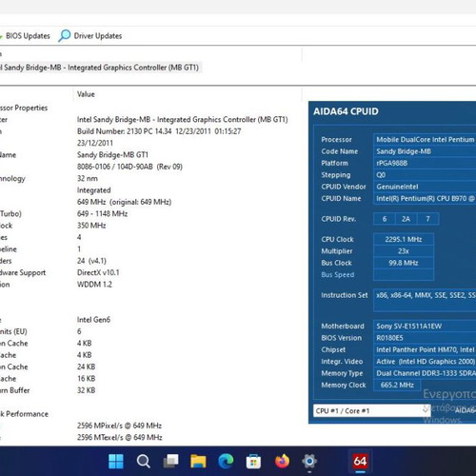Image resolution: width=476 pixels, height=476 pixels.
Task: Select the 8086-0106 / 104D-90AB value
Action: [x=129, y=167]
